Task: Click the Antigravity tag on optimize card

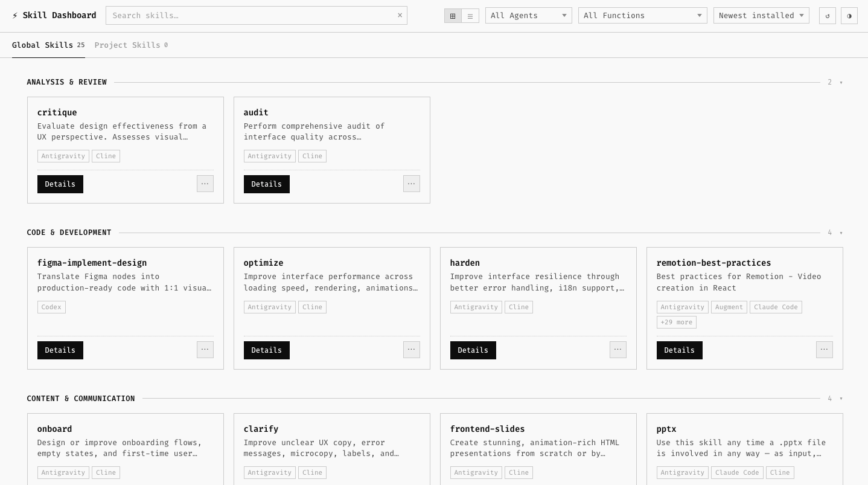Action: (x=270, y=307)
